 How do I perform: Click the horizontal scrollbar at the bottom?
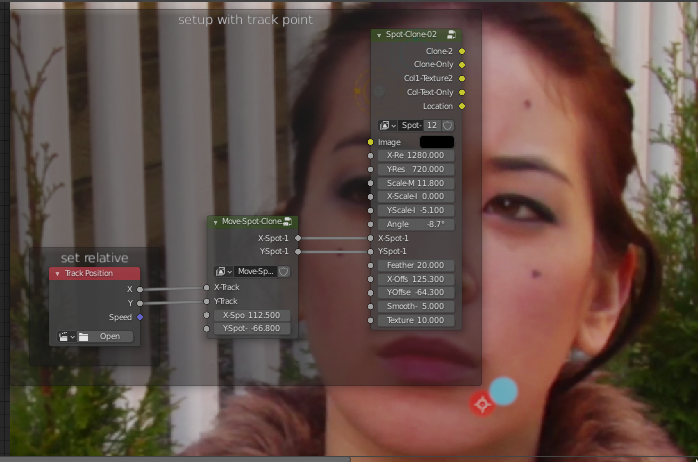176,459
